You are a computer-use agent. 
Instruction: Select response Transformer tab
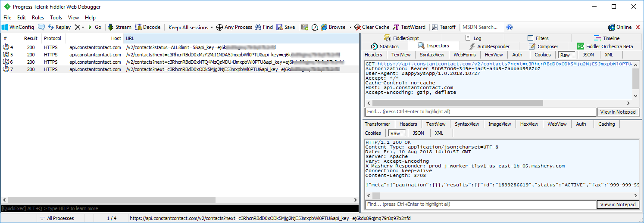click(x=377, y=124)
